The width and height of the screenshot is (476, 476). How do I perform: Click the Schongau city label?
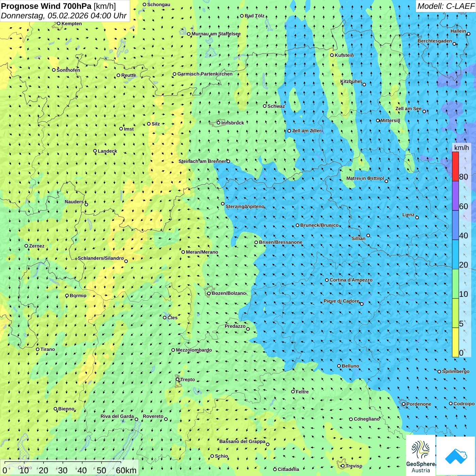coord(158,4)
